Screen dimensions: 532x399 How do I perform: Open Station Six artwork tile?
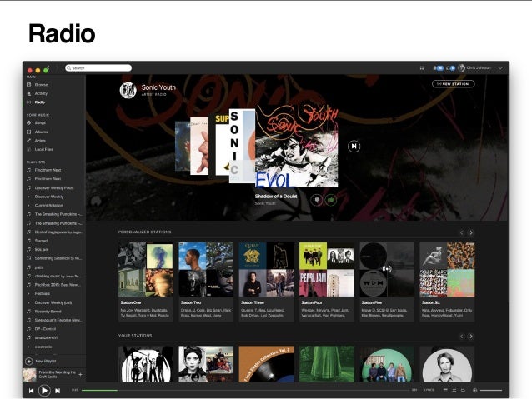[x=447, y=270]
